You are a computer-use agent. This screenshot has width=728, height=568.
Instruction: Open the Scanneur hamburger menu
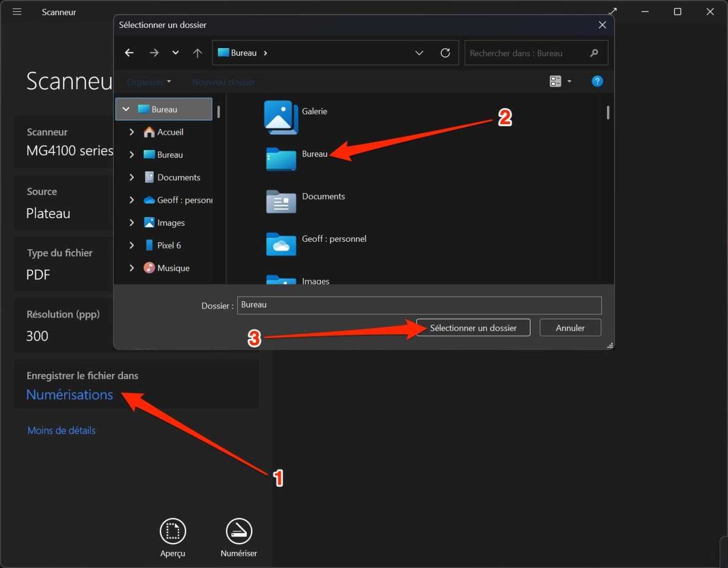[x=17, y=12]
